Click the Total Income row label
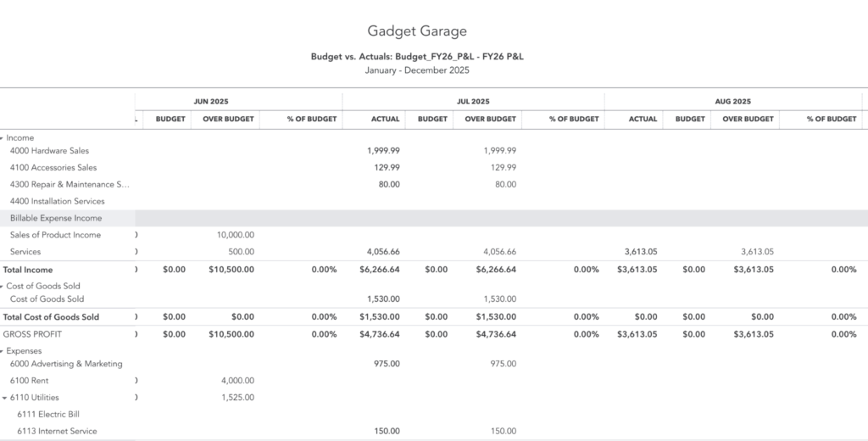Image resolution: width=868 pixels, height=441 pixels. (x=28, y=270)
